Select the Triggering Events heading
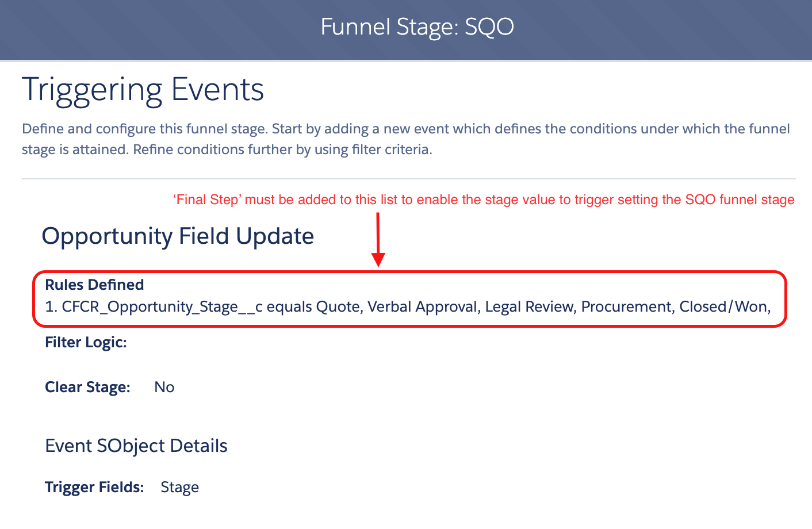This screenshot has width=812, height=529. [x=143, y=90]
